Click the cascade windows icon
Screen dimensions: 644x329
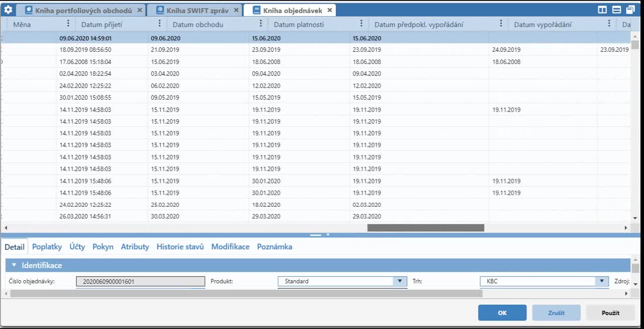(x=630, y=10)
